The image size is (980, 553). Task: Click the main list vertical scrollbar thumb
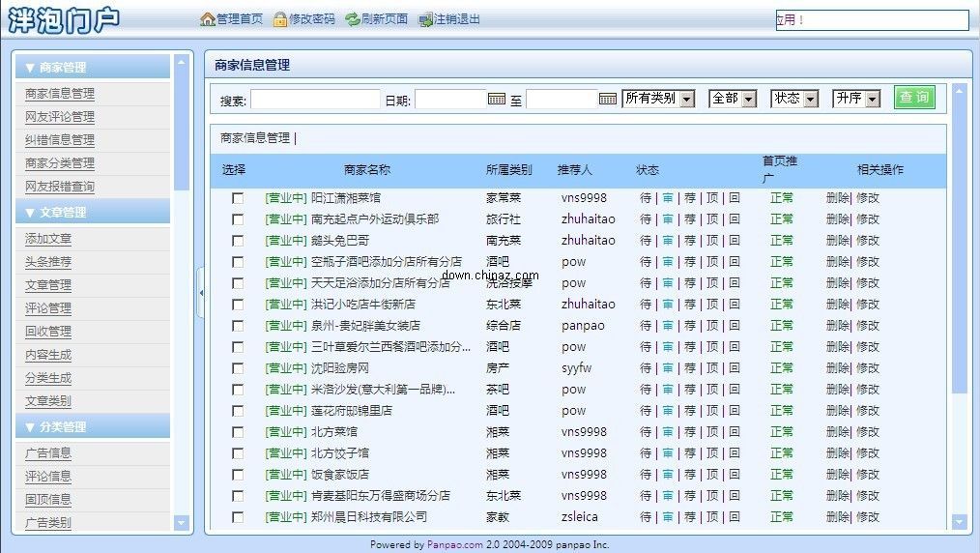(x=960, y=247)
